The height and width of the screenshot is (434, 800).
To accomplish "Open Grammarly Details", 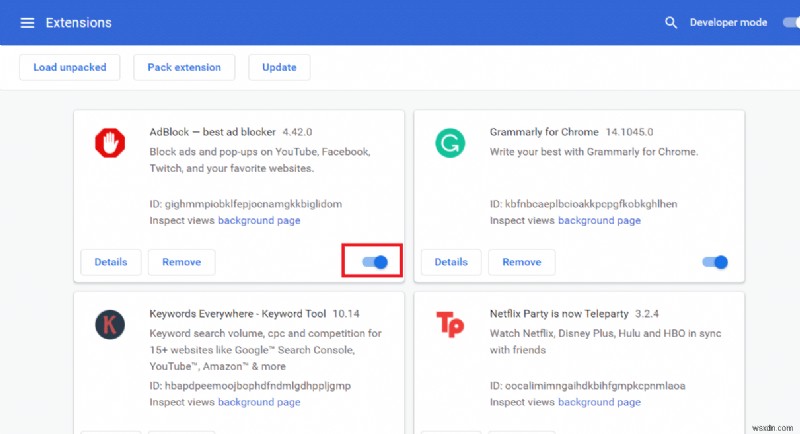I will tap(451, 262).
